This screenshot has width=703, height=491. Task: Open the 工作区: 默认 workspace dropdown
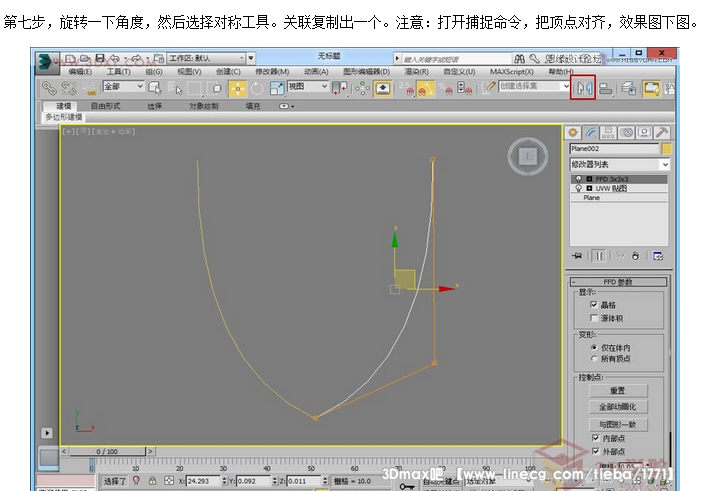point(206,58)
